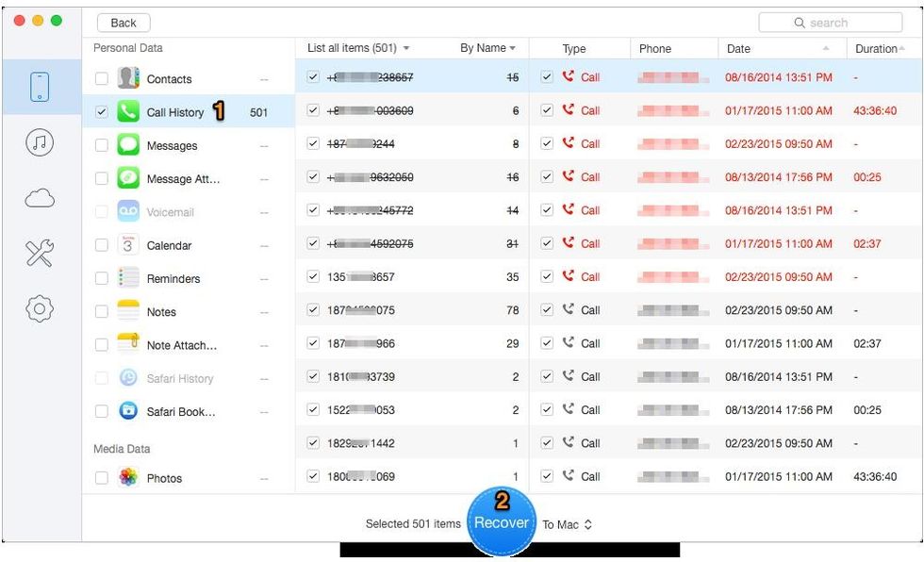The image size is (924, 562).
Task: Enable the Contacts checkbox
Action: point(102,79)
